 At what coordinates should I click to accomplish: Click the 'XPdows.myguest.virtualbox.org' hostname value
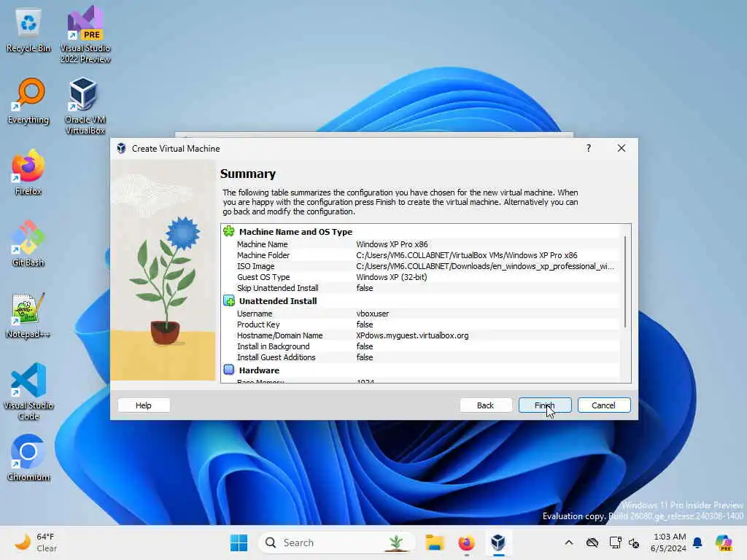point(412,335)
